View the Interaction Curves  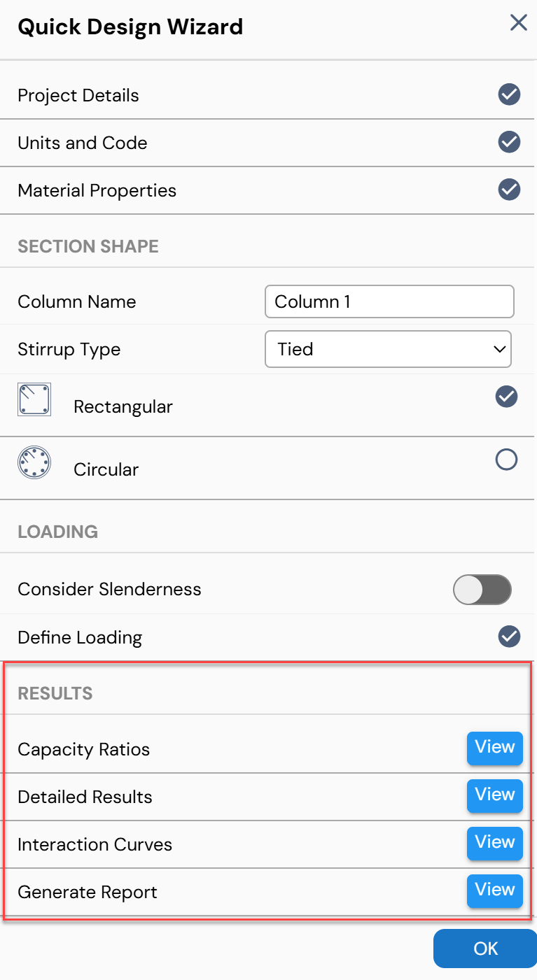pos(495,844)
